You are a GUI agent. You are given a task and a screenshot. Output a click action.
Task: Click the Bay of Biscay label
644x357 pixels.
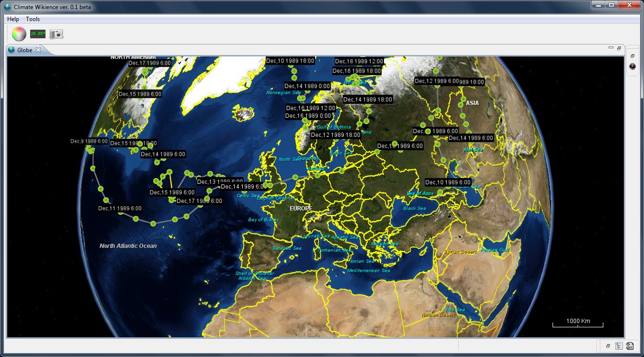click(x=263, y=220)
